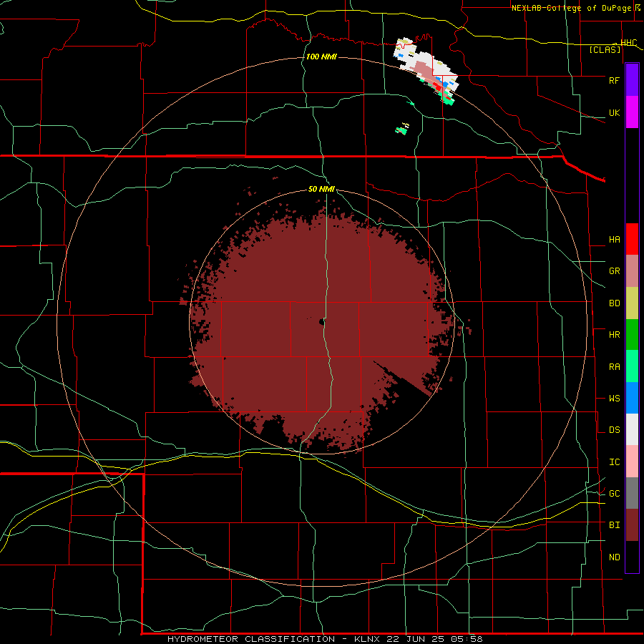
Task: Click the UK magenta legend swatch
Action: pyautogui.click(x=632, y=112)
